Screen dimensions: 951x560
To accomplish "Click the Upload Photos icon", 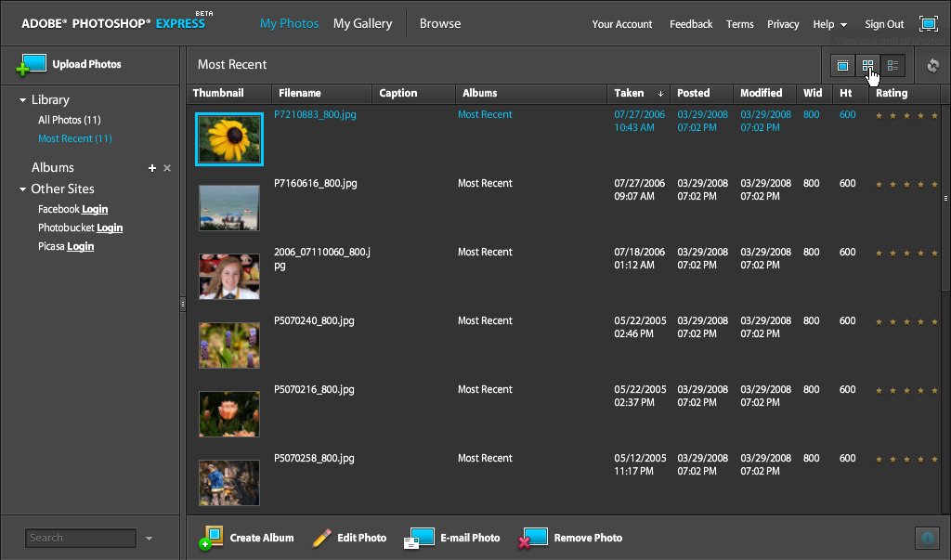I will click(32, 65).
